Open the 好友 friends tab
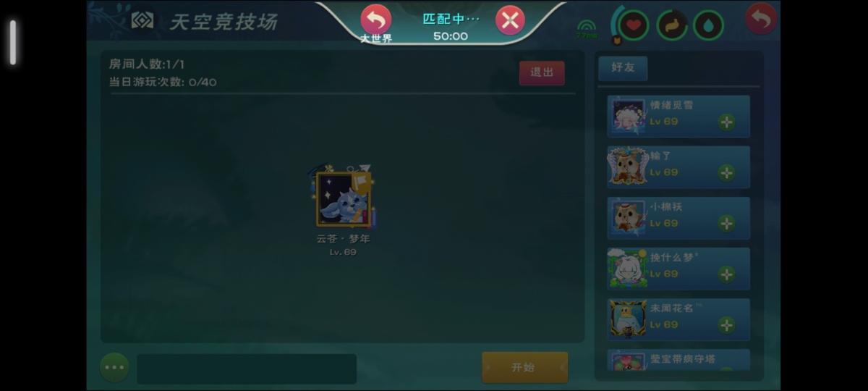This screenshot has width=868, height=391. (623, 67)
